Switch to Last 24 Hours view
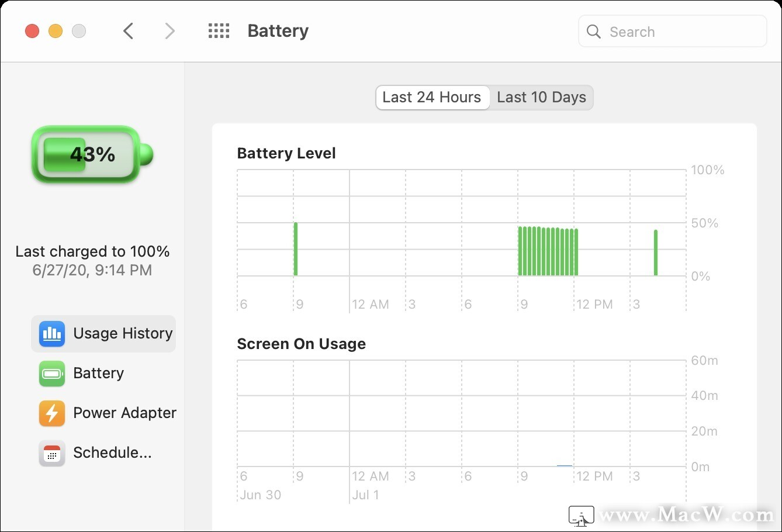 coord(432,97)
